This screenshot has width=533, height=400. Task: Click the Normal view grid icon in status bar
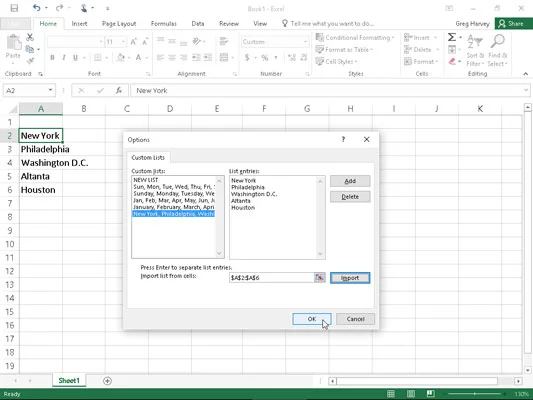pyautogui.click(x=391, y=394)
